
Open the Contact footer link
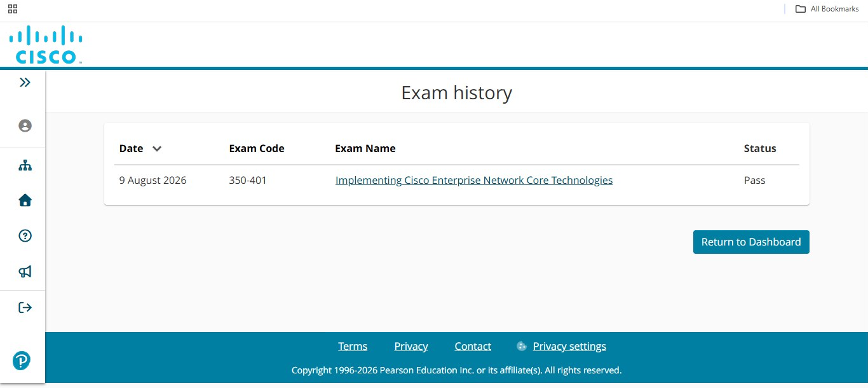(473, 346)
